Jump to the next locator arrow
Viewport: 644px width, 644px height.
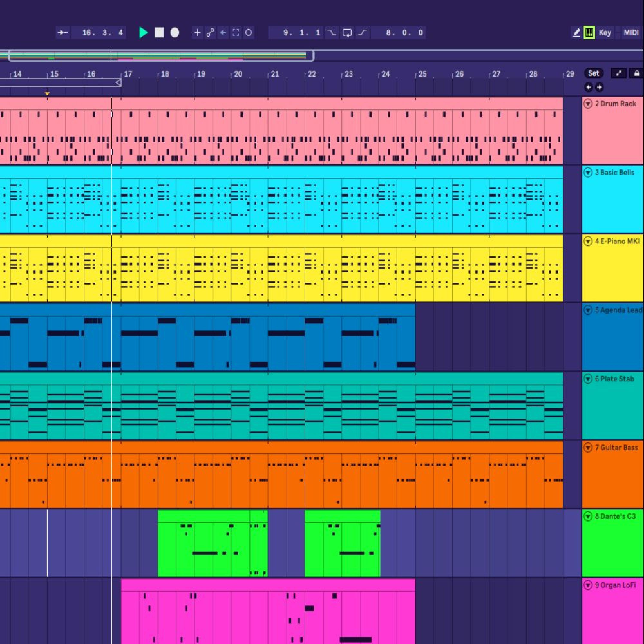(x=599, y=87)
